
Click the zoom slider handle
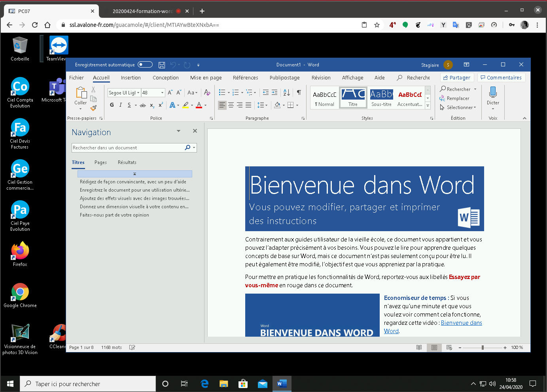tap(483, 347)
